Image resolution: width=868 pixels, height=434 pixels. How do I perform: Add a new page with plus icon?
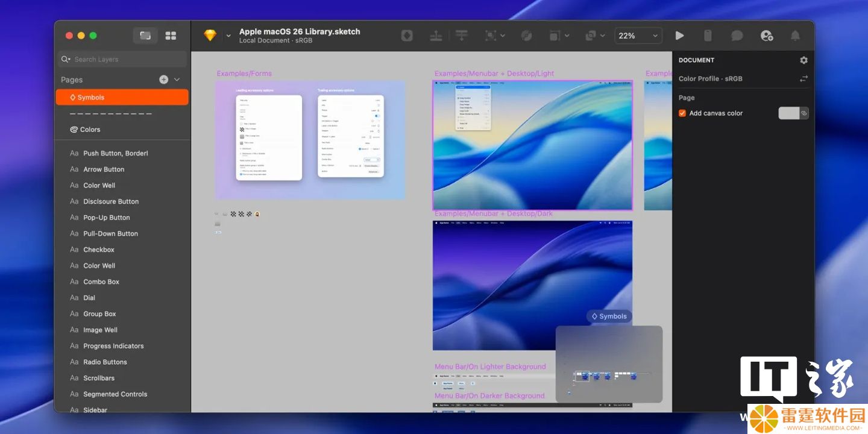coord(163,80)
